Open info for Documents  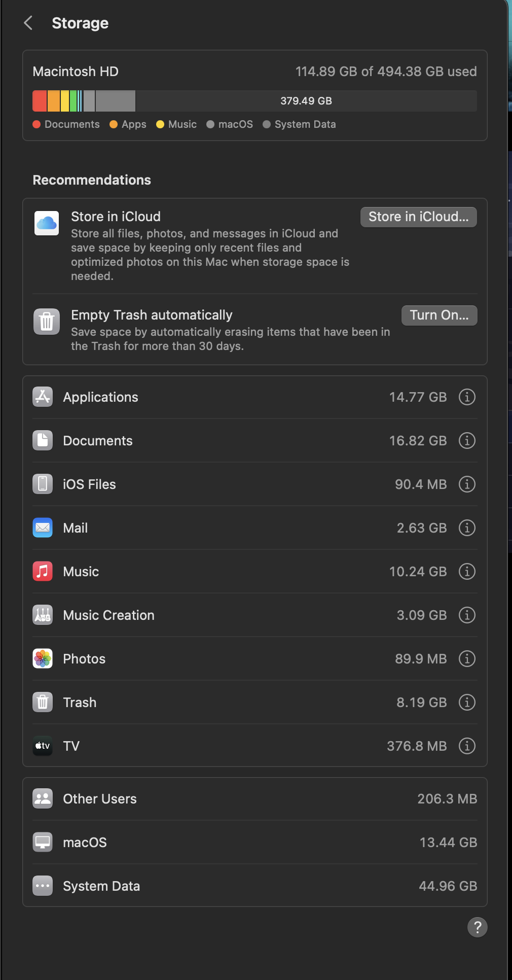(x=467, y=440)
